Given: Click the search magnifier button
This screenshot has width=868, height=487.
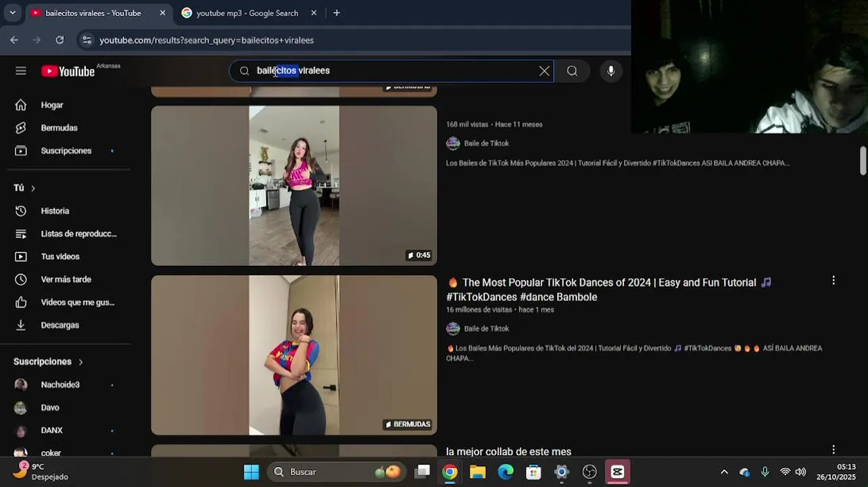Looking at the screenshot, I should pos(572,71).
